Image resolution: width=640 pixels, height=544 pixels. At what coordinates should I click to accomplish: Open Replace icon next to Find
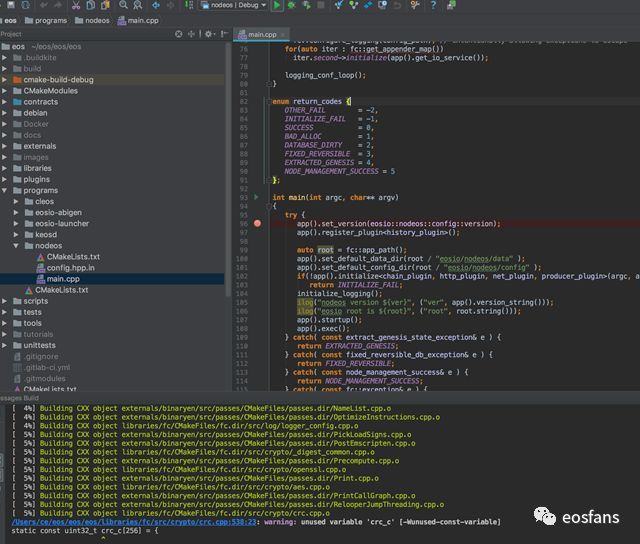click(x=138, y=5)
